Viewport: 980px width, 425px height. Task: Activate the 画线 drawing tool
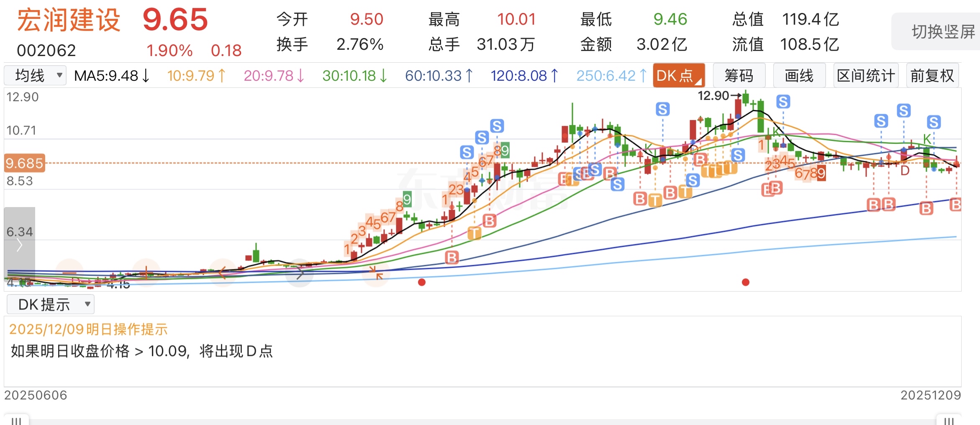tap(799, 76)
